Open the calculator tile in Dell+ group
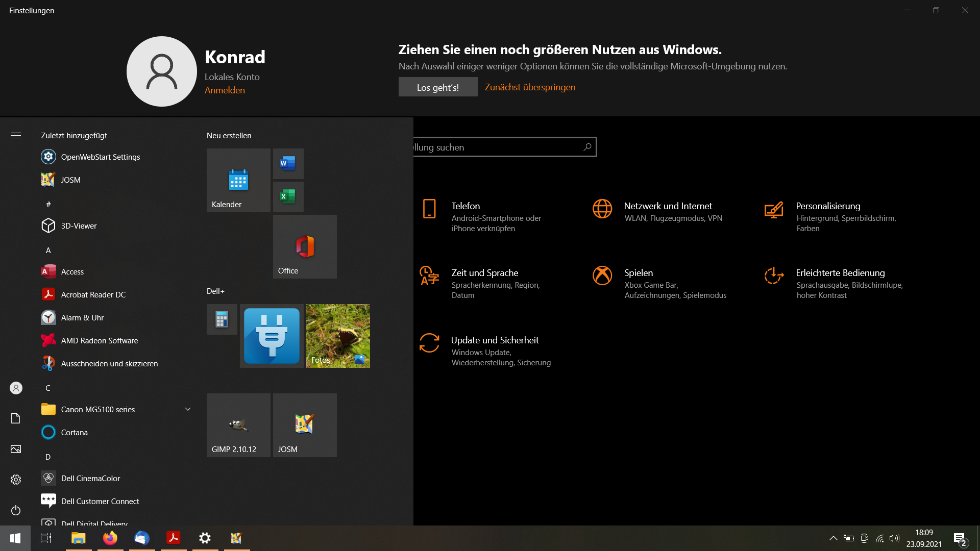Viewport: 980px width, 551px height. point(222,319)
